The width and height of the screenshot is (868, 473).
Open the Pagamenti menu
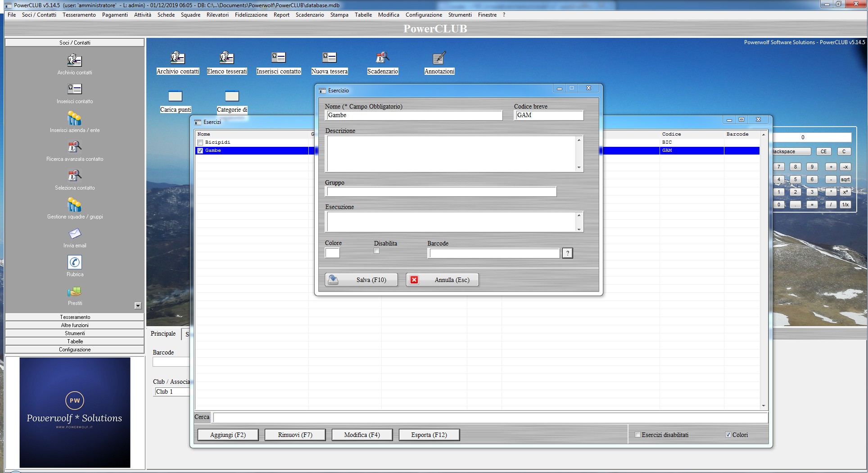coord(115,15)
